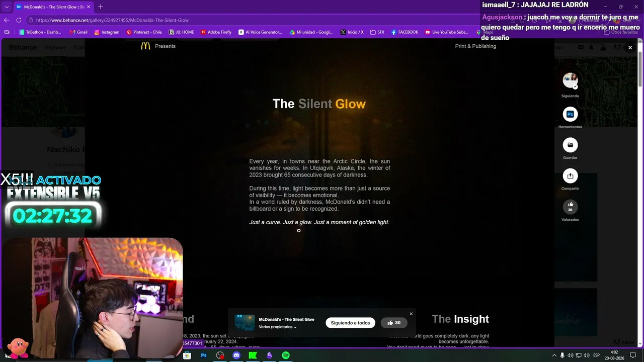Click the network tray icon
The width and height of the screenshot is (644, 362).
pyautogui.click(x=579, y=355)
